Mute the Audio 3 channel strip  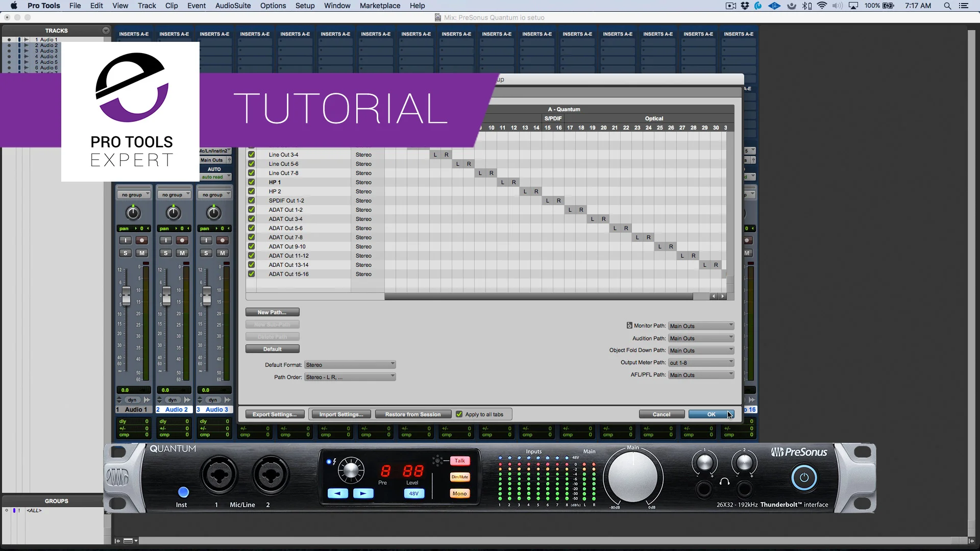tap(223, 253)
